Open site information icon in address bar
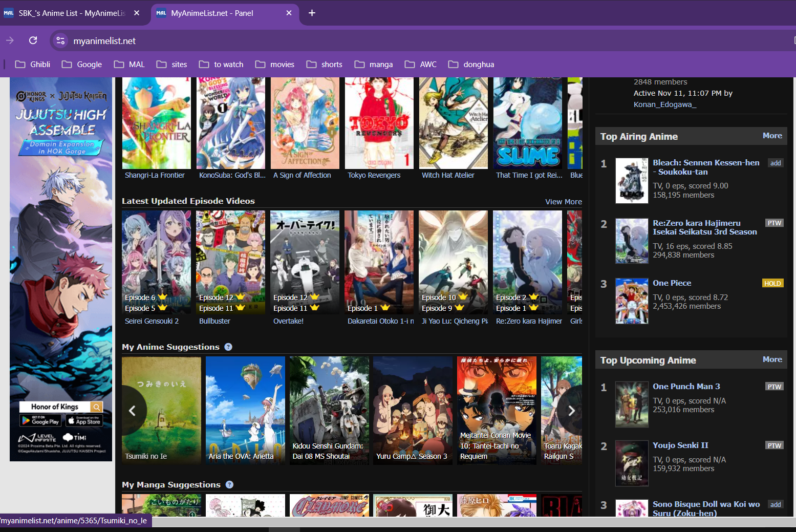Screen dimensions: 796x532 click(60, 40)
